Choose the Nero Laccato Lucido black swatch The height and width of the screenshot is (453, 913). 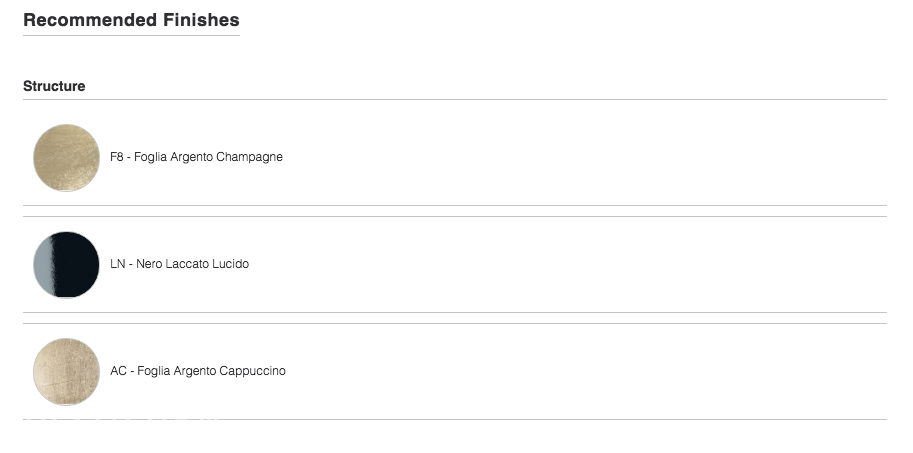(66, 264)
